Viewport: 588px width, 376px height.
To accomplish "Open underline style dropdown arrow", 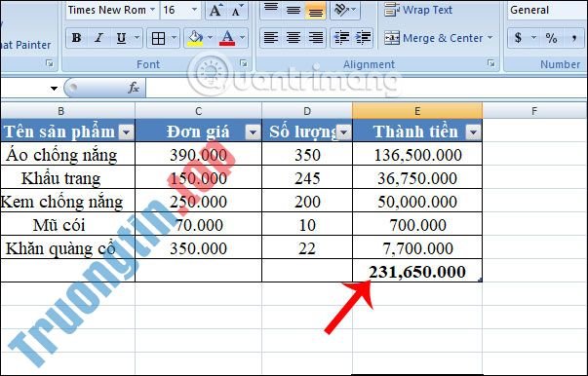I will tap(137, 38).
